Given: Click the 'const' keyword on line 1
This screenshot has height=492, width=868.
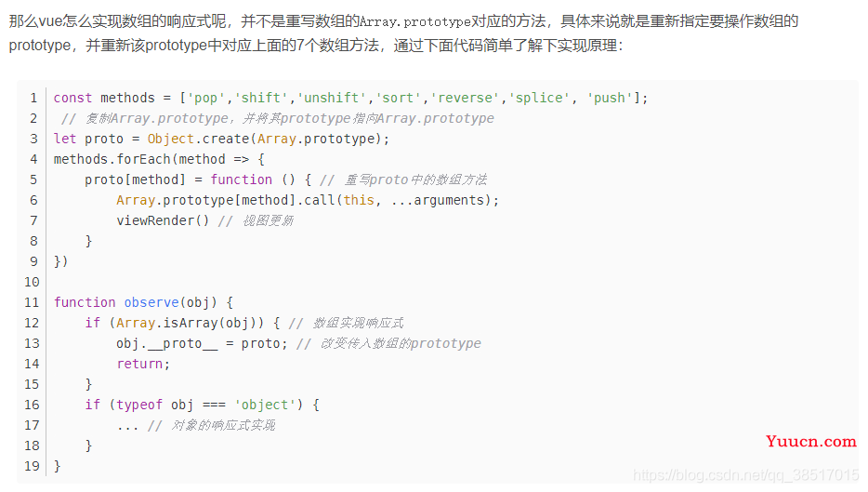Looking at the screenshot, I should coord(72,98).
